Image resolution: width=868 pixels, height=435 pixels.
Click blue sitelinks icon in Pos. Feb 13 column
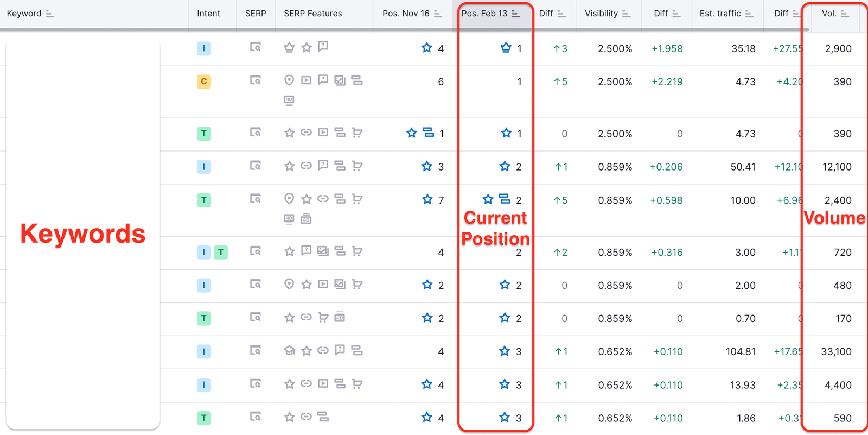505,199
